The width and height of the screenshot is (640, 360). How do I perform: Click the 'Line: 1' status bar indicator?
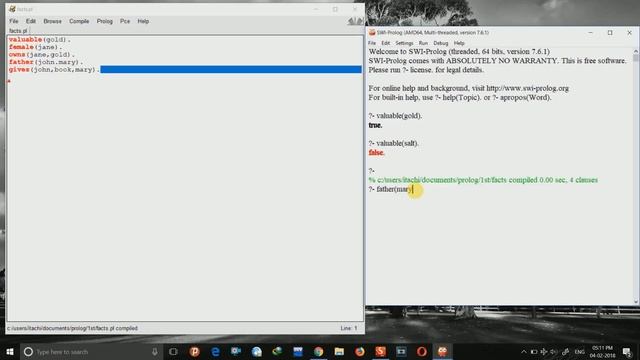pos(349,328)
